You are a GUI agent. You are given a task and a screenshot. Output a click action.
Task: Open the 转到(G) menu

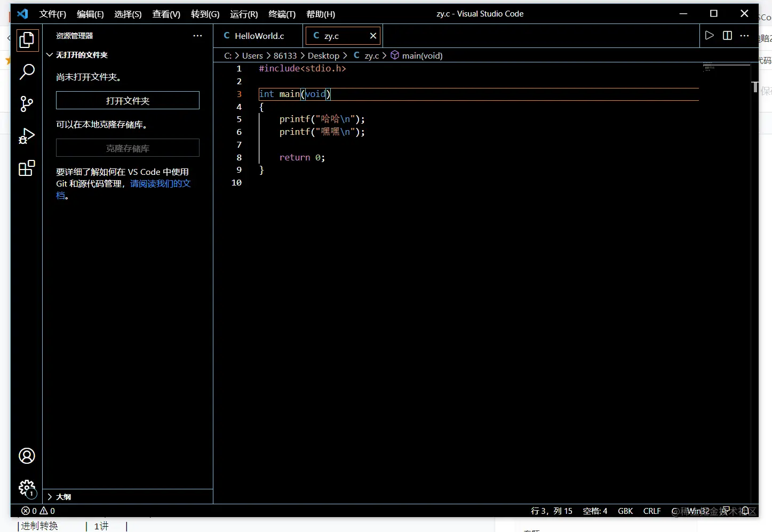(x=205, y=14)
